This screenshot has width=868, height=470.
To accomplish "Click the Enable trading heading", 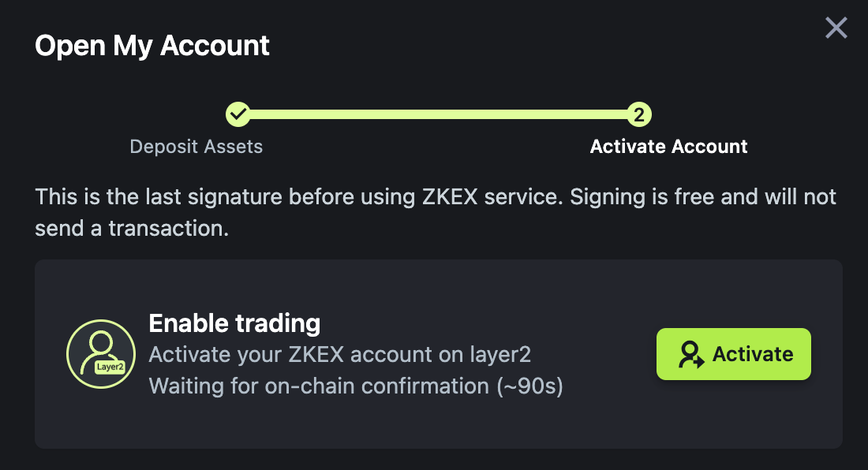I will point(234,323).
